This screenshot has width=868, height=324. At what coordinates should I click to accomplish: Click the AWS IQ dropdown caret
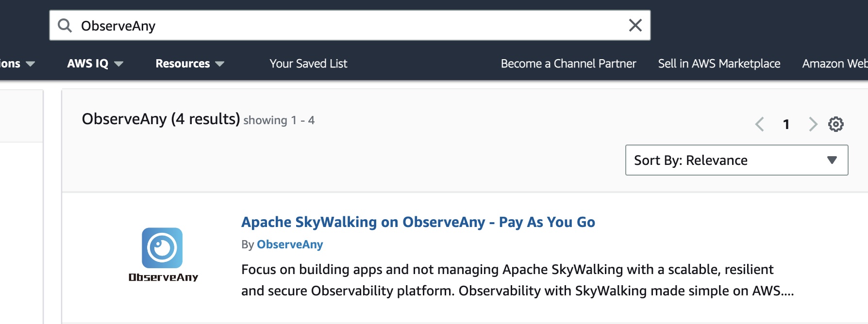(119, 64)
